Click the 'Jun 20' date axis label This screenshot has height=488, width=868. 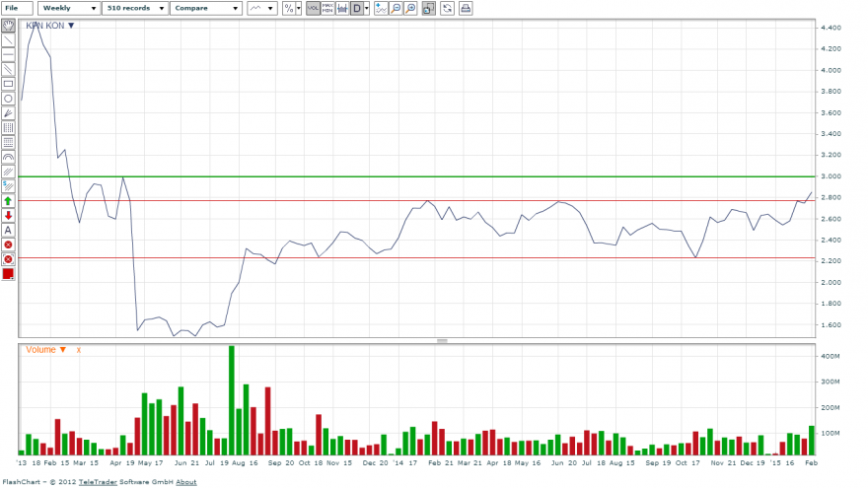(x=564, y=462)
